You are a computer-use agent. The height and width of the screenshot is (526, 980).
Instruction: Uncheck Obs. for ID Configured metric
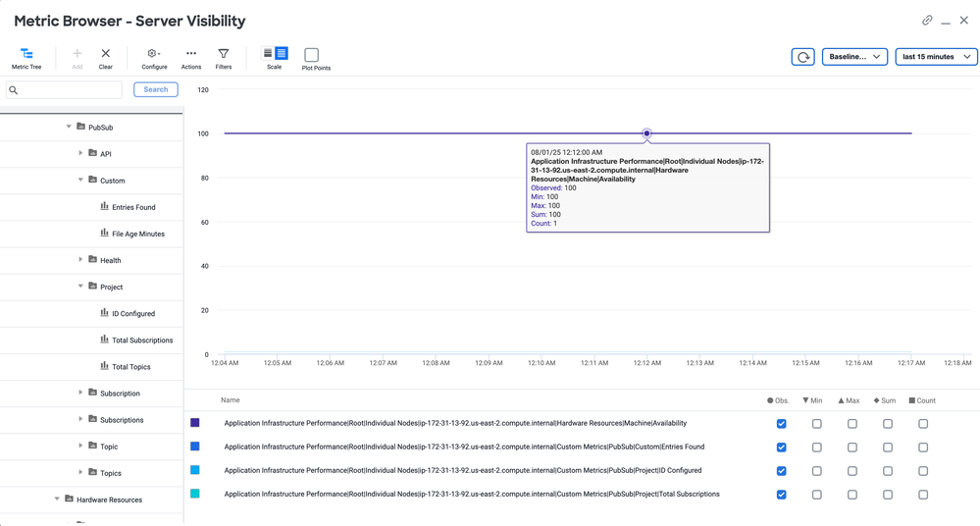click(781, 471)
